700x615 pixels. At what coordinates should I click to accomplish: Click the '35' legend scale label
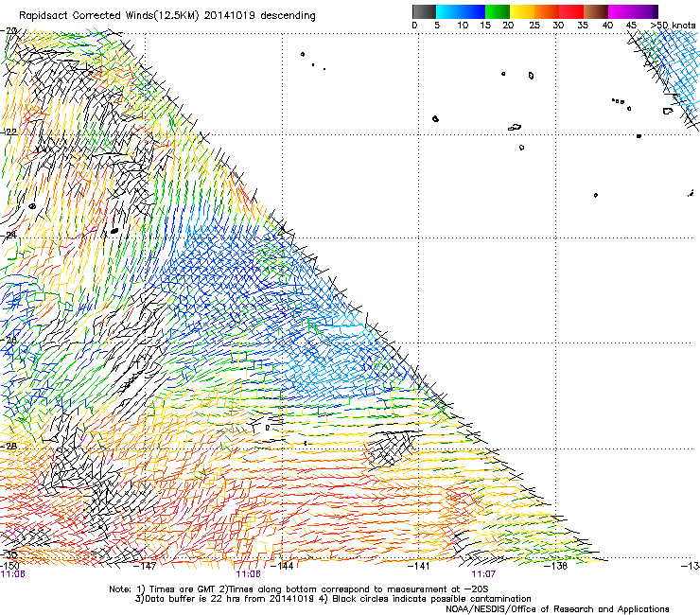583,26
